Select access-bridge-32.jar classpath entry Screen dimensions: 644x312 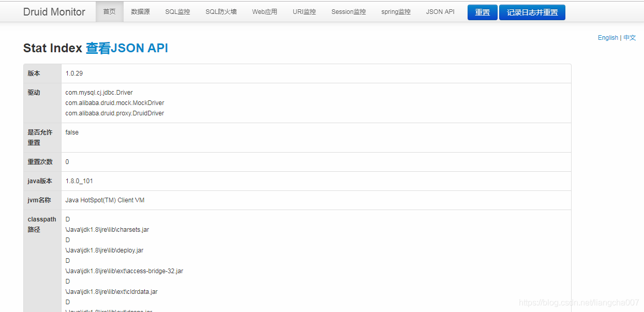point(124,271)
